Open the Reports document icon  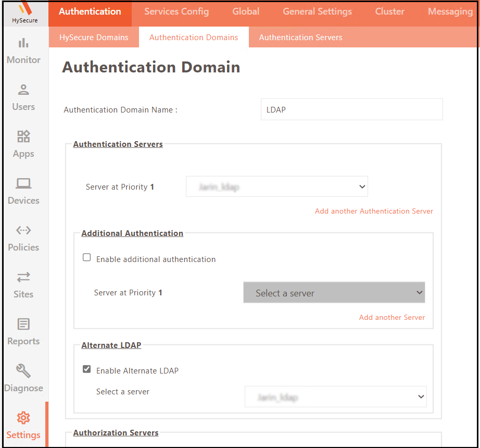[x=23, y=324]
